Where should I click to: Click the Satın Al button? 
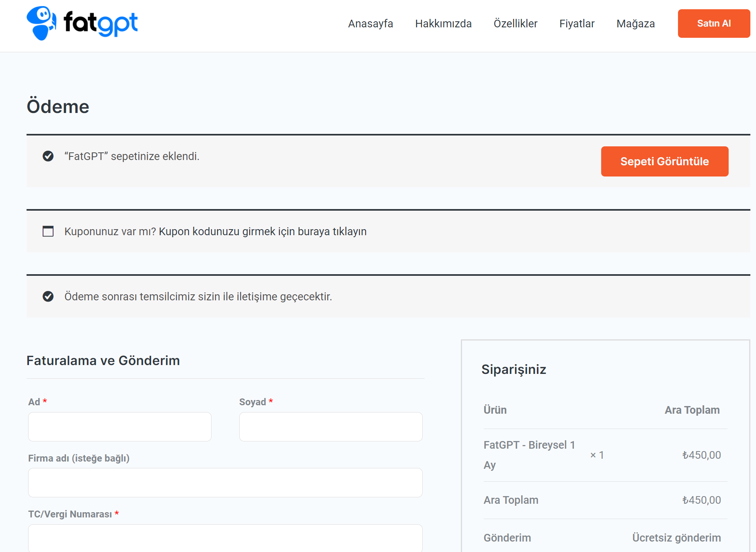tap(714, 23)
